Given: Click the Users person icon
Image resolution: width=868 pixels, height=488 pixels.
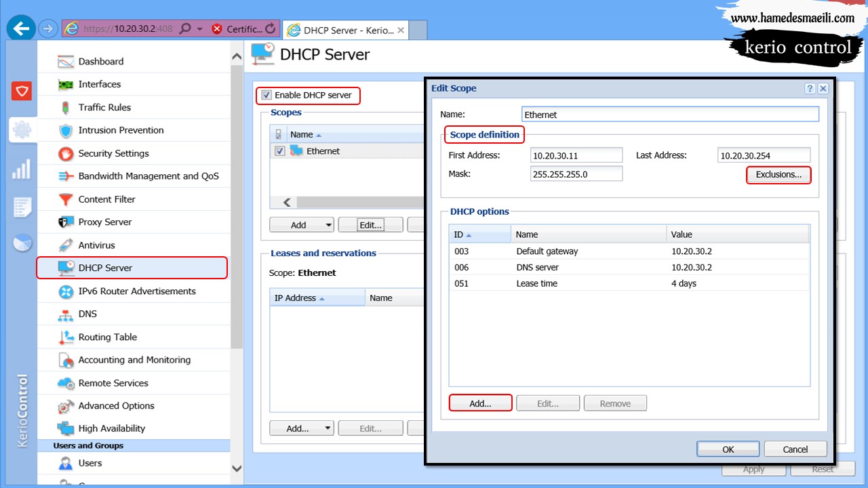Looking at the screenshot, I should tap(66, 464).
